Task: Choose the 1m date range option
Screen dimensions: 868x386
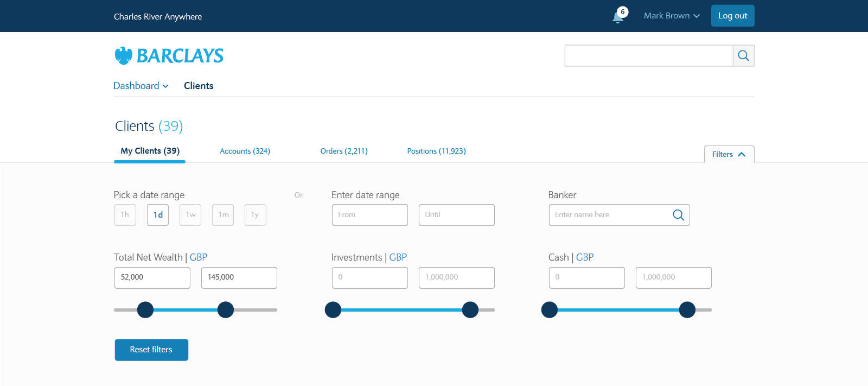Action: 223,215
